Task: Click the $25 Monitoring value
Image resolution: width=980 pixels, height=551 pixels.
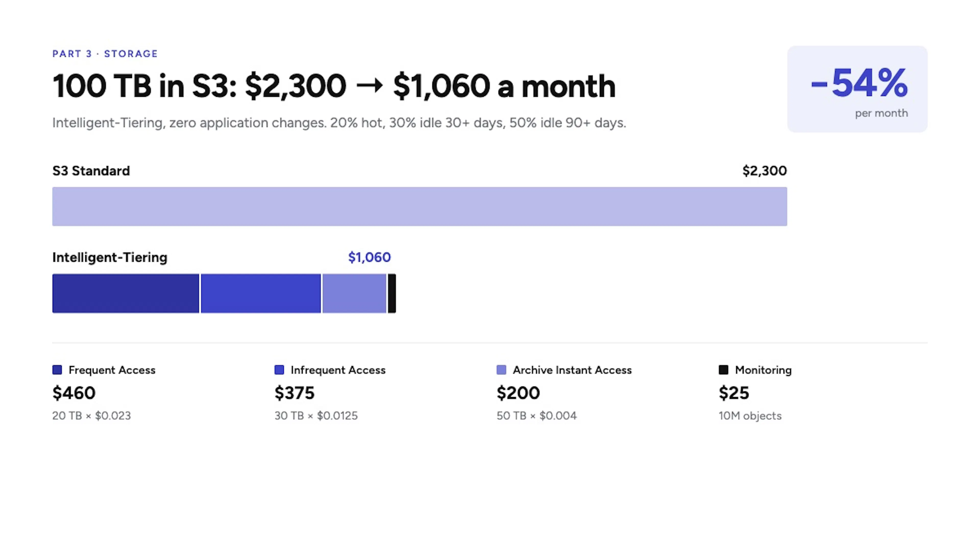Action: point(734,393)
